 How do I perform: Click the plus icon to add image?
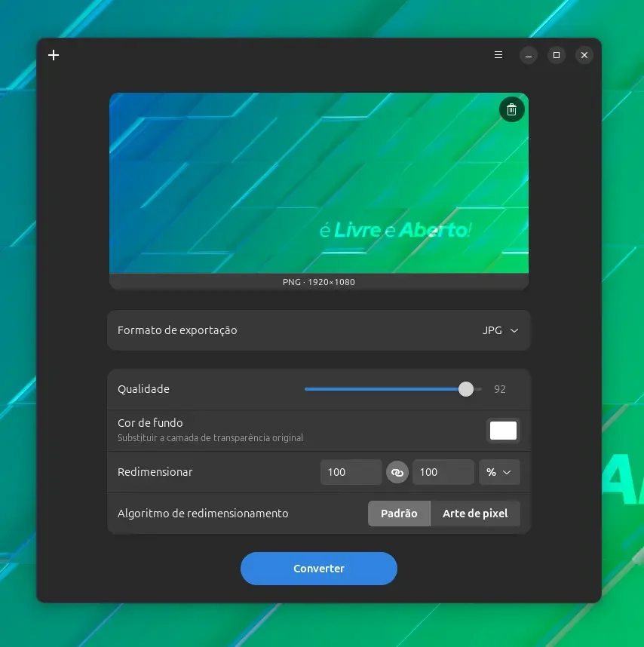coord(54,55)
